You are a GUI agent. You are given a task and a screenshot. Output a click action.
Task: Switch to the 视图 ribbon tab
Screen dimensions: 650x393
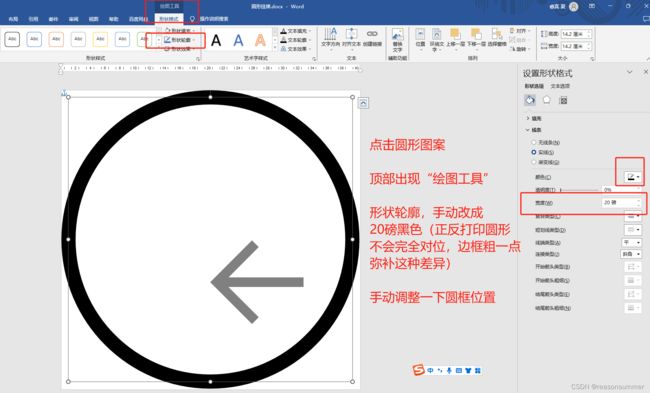click(94, 19)
